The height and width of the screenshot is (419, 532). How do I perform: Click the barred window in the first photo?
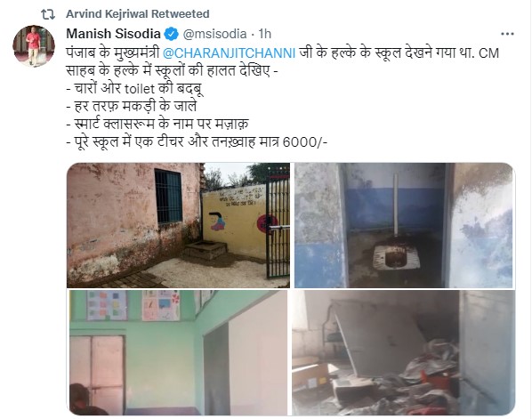point(168,197)
